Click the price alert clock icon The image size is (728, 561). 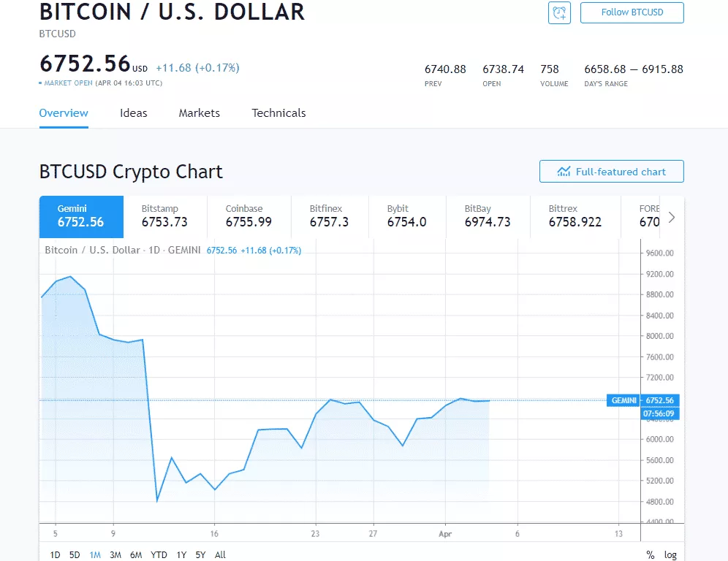click(559, 12)
